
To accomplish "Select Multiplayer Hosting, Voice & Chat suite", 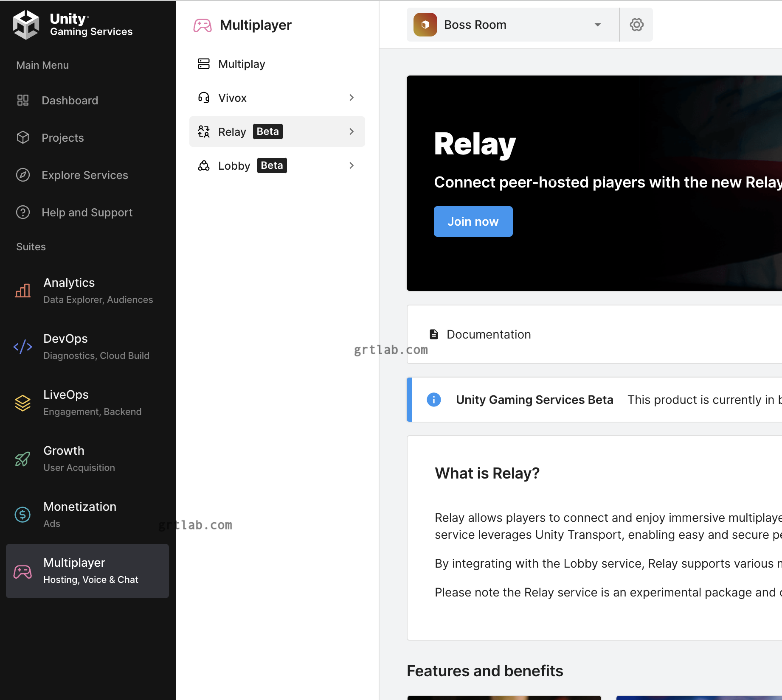I will [x=87, y=571].
